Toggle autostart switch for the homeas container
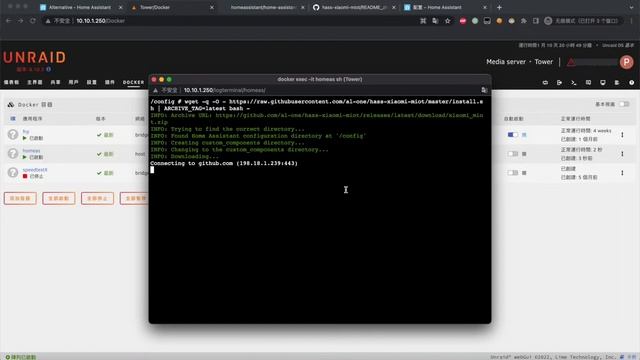This screenshot has height=360, width=640. [x=513, y=154]
